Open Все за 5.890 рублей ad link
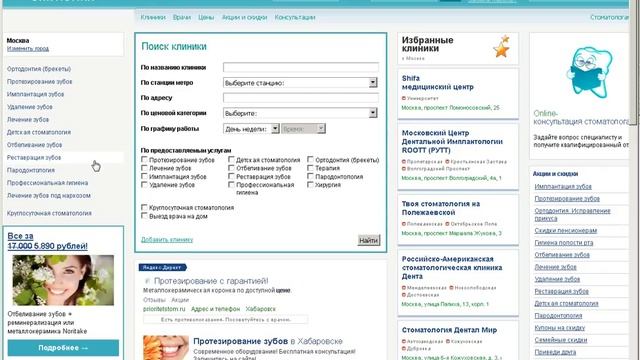The height and width of the screenshot is (360, 640). coord(47,241)
